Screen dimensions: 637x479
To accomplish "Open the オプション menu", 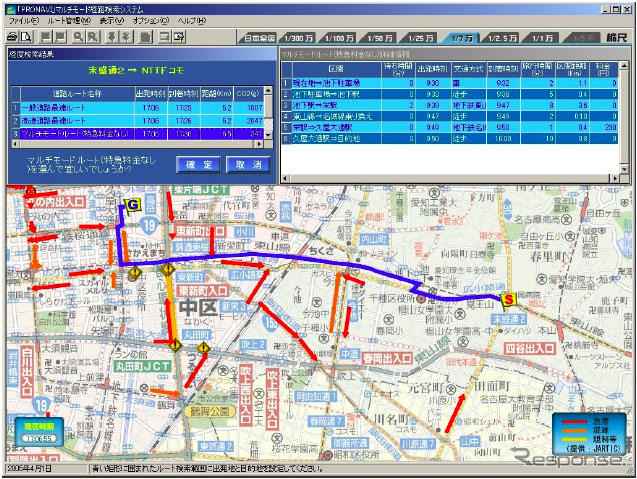I will 151,20.
